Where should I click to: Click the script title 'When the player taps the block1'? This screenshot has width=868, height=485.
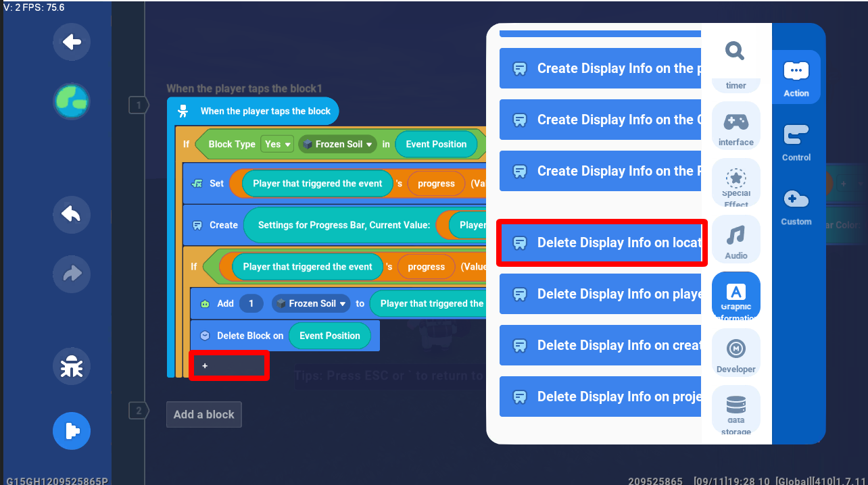245,88
